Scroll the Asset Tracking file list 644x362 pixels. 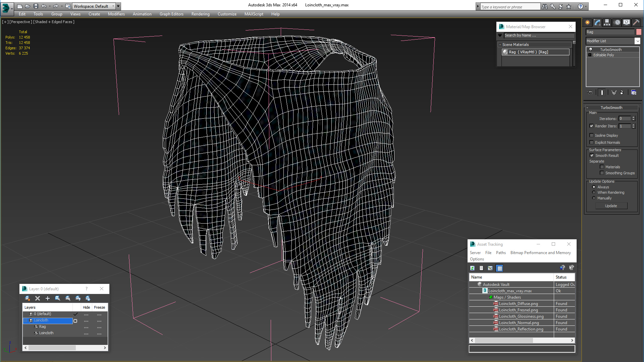pos(522,340)
